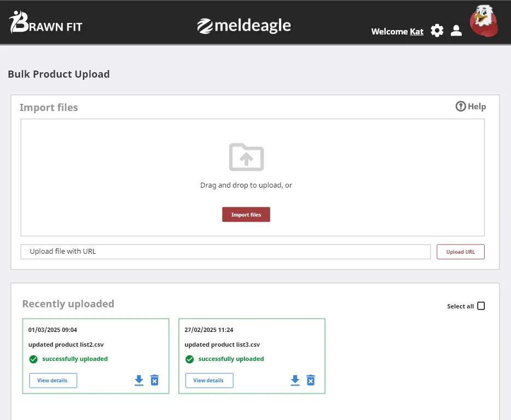The width and height of the screenshot is (511, 420).
Task: Click the drag-and-drop upload folder icon
Action: click(x=246, y=158)
